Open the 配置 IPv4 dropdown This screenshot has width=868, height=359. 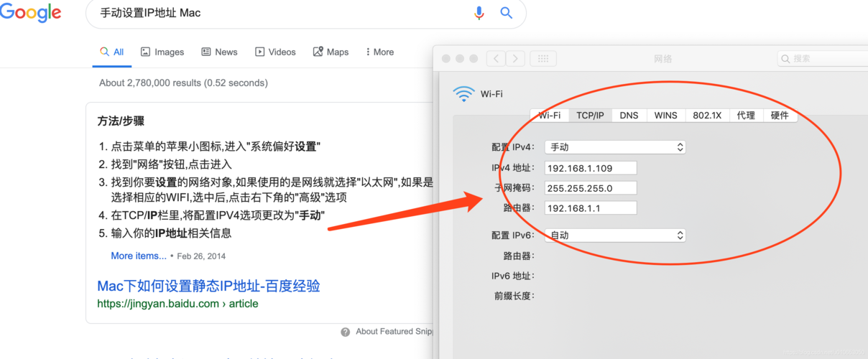(x=614, y=147)
